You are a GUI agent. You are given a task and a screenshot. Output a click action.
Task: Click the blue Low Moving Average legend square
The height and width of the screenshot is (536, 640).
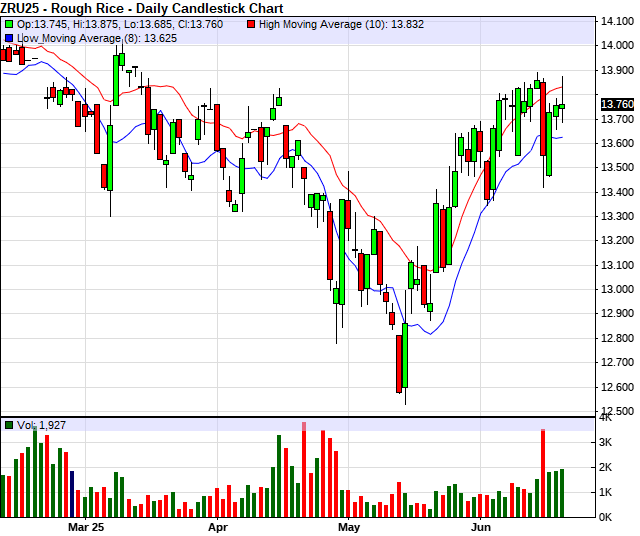pos(9,37)
